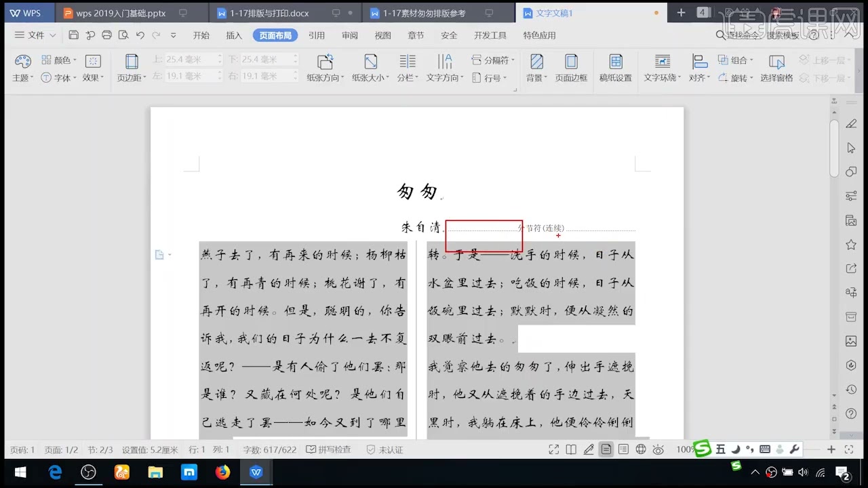Click the share icon in right sidebar
Viewport: 868px width, 488px height.
pos(851,268)
